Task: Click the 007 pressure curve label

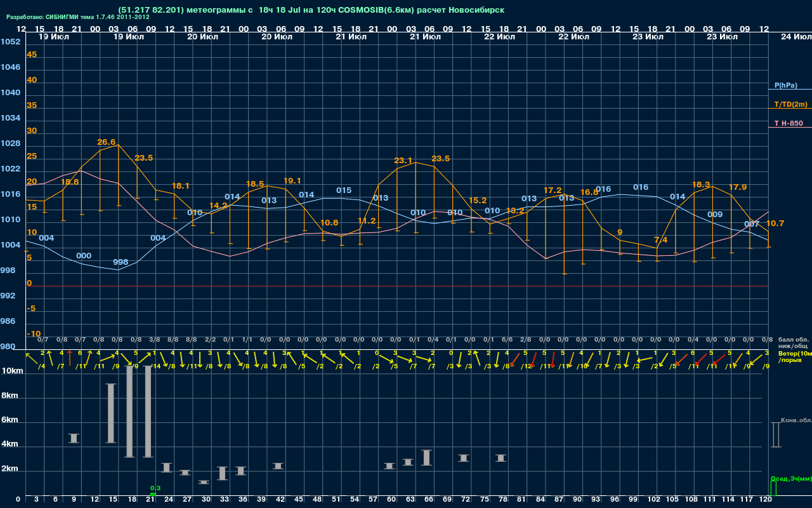Action: click(752, 224)
